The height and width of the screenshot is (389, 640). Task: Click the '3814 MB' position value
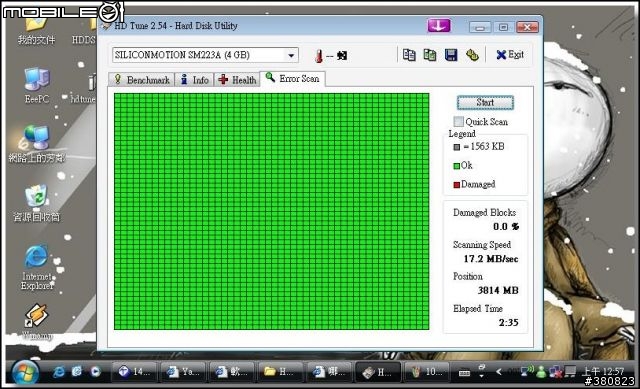[x=498, y=290]
